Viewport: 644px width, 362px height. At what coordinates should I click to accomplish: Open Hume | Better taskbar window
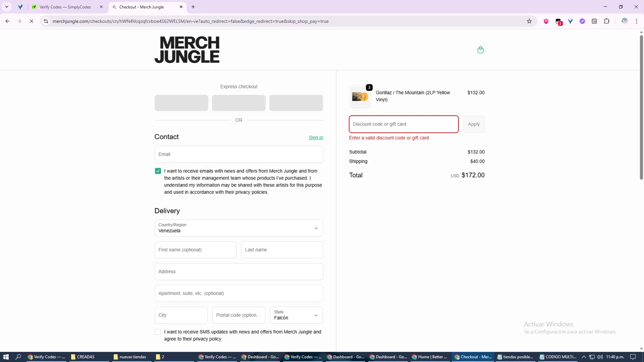click(429, 357)
